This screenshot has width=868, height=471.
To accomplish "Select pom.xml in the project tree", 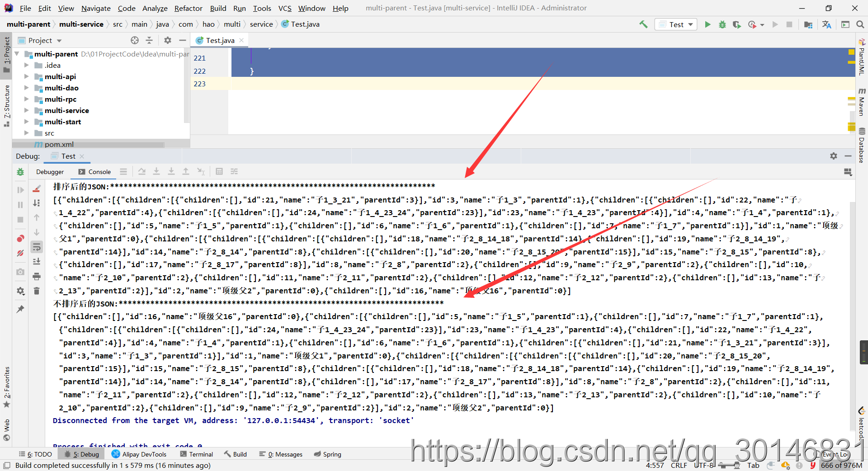I will (x=59, y=144).
